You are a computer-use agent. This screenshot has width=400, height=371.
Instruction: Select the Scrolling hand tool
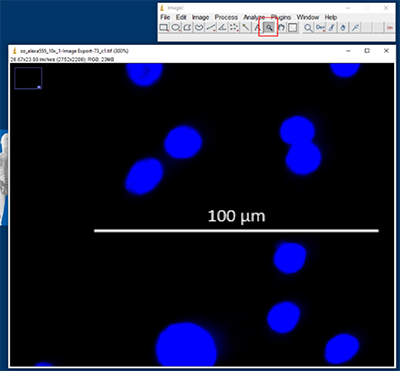click(281, 28)
